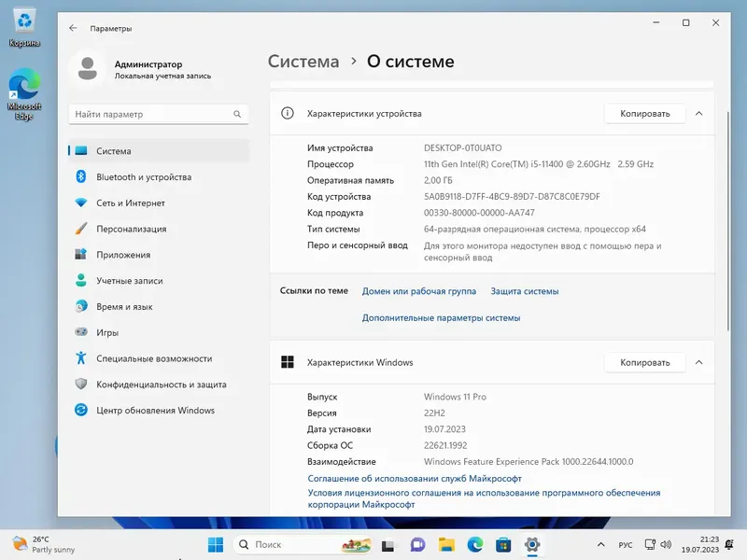Launch Microsoft Edge from the taskbar
The height and width of the screenshot is (560, 747).
pyautogui.click(x=475, y=544)
